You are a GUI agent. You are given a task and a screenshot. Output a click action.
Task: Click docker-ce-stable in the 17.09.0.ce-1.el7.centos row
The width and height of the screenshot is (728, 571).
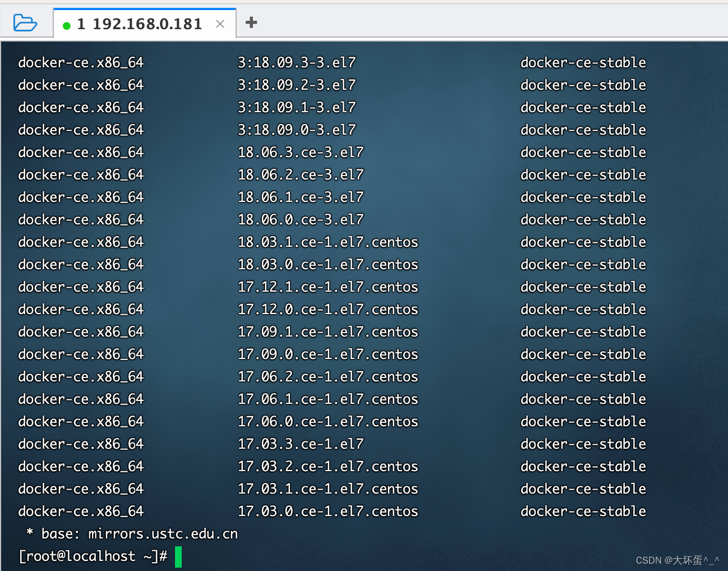[583, 354]
